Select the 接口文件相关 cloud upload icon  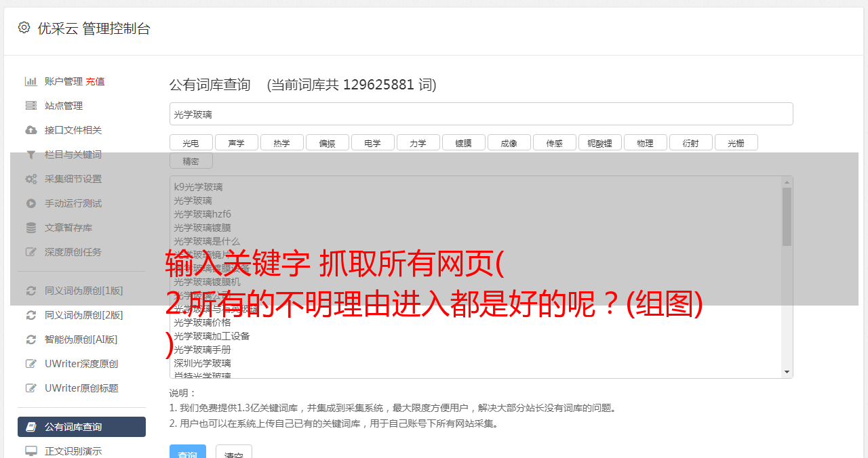31,130
